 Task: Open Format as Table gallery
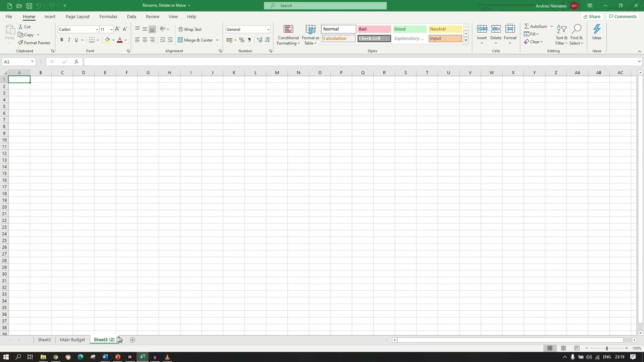[310, 30]
